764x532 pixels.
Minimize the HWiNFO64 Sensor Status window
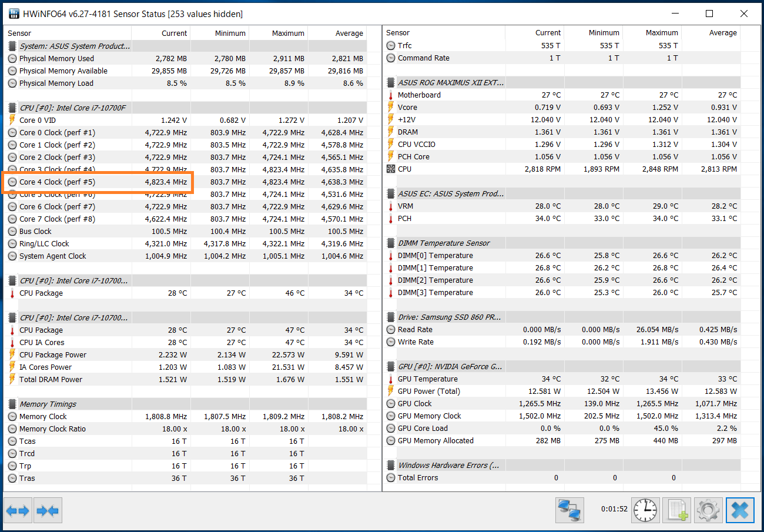pyautogui.click(x=675, y=14)
